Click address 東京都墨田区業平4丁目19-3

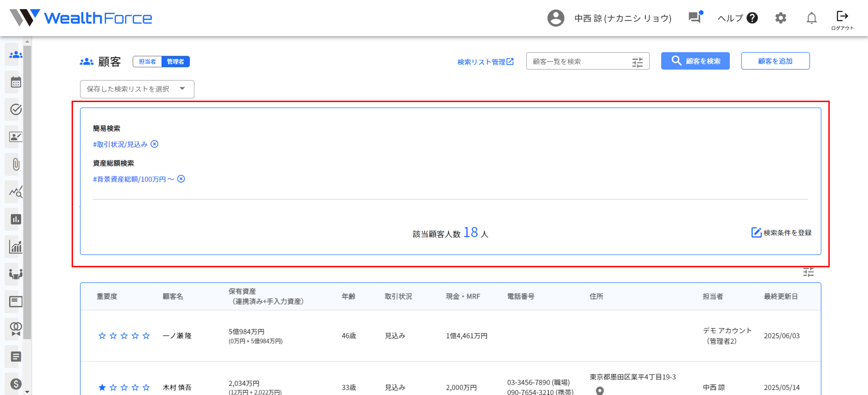[632, 377]
